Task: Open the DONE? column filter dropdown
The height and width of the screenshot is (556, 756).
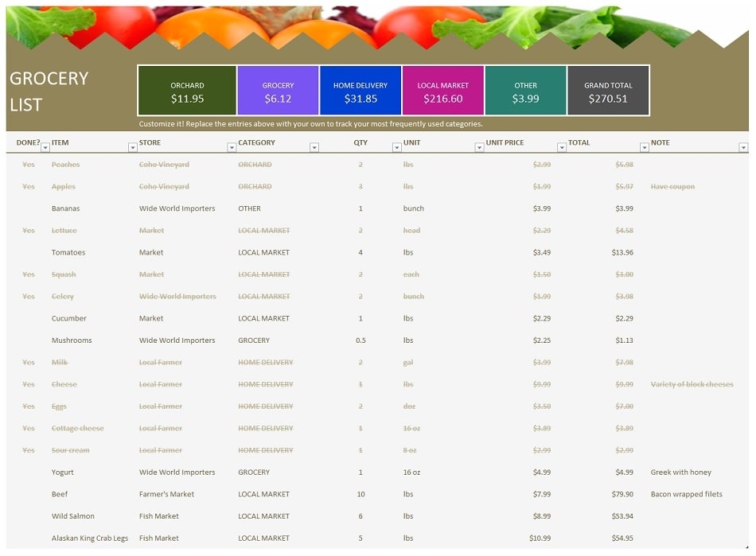Action: click(x=44, y=146)
